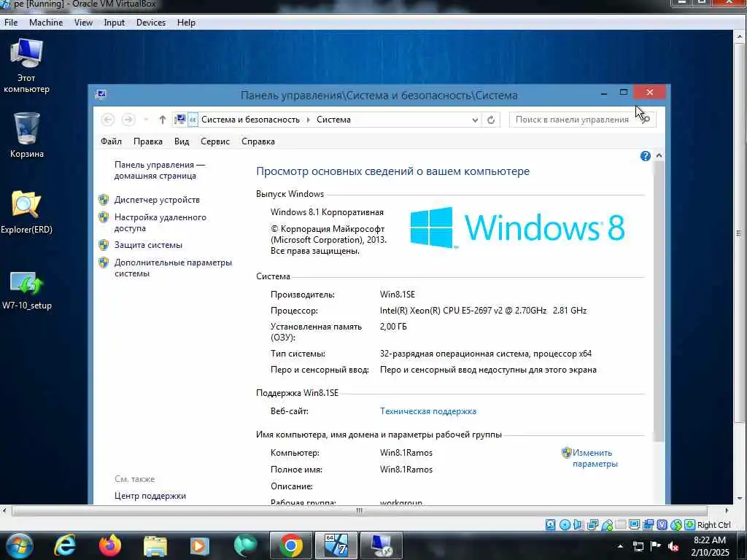Open Диспетчер устройств link

point(157,200)
